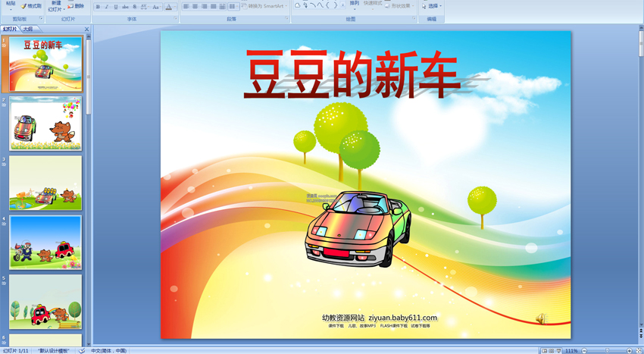Click the thumbnail pane scroll-down arrow

point(89,344)
